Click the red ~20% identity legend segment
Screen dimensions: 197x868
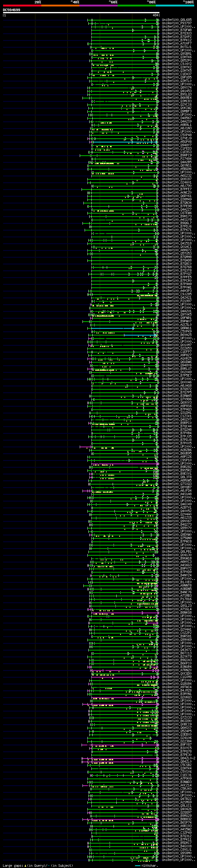point(22,6)
